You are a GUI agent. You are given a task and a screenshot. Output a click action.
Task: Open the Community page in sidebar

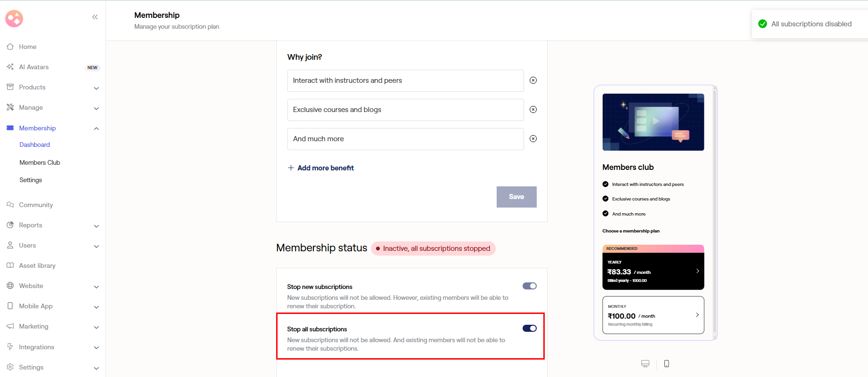[x=36, y=205]
